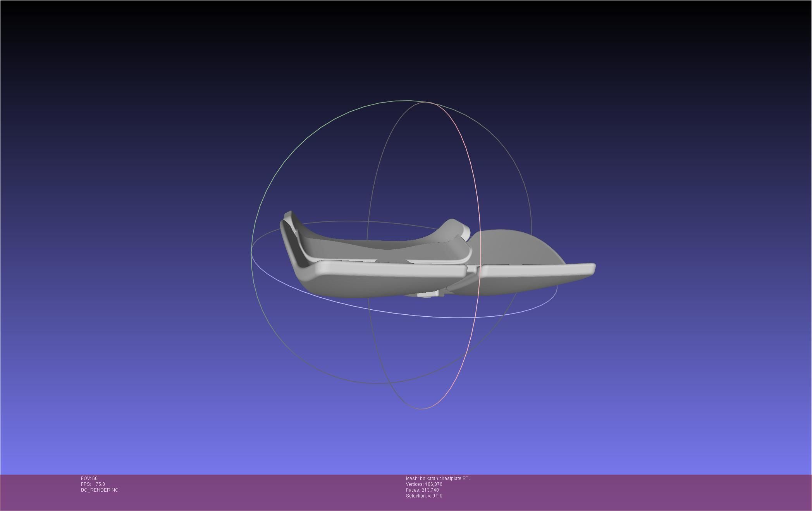Click the Selection v: 0 f: 0 text
This screenshot has height=511, width=812.
point(424,496)
